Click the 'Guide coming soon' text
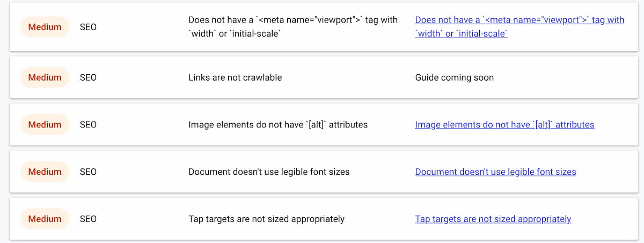Image resolution: width=644 pixels, height=243 pixels. tap(454, 77)
